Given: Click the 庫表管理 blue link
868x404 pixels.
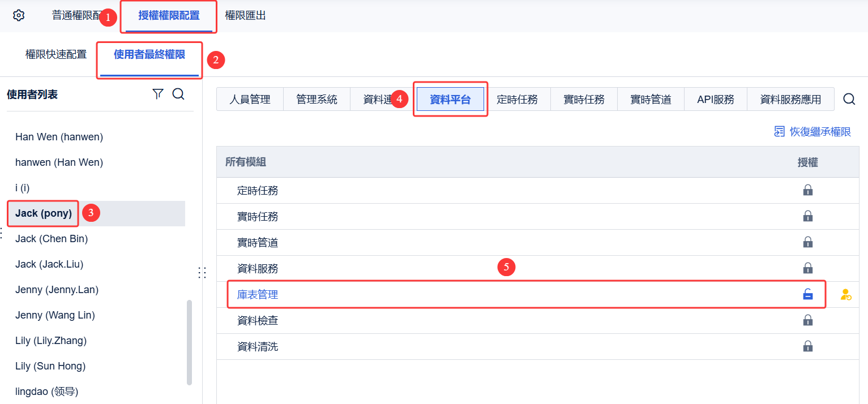Looking at the screenshot, I should pyautogui.click(x=258, y=294).
